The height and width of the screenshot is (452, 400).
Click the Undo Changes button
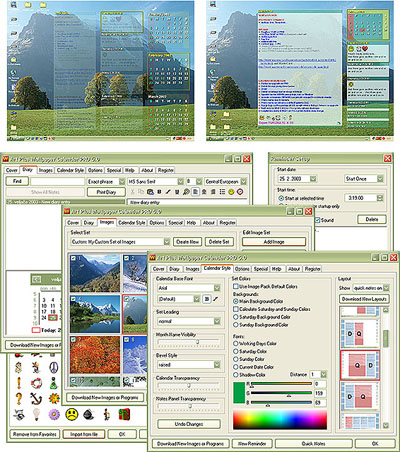coord(189,424)
